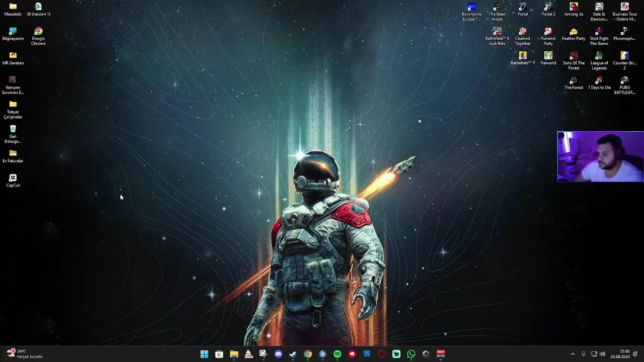This screenshot has width=644, height=362.
Task: Select the Phasmophobia shortcut
Action: coord(624,34)
